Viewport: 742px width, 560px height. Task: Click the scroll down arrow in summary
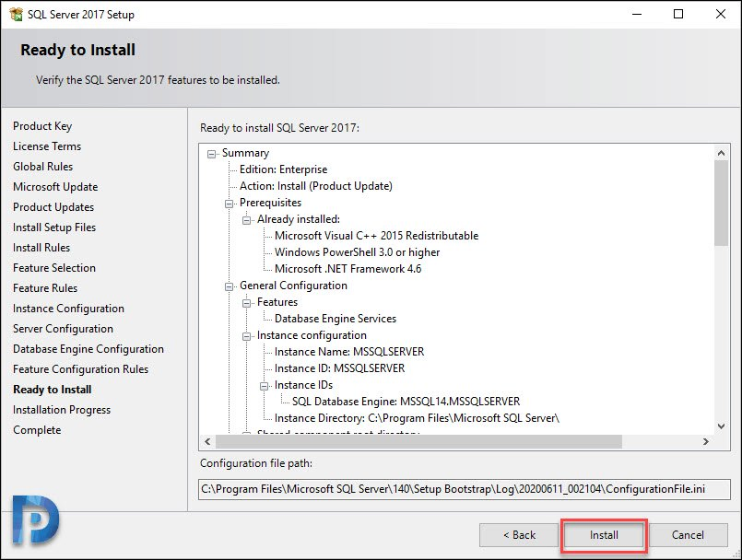(x=721, y=426)
